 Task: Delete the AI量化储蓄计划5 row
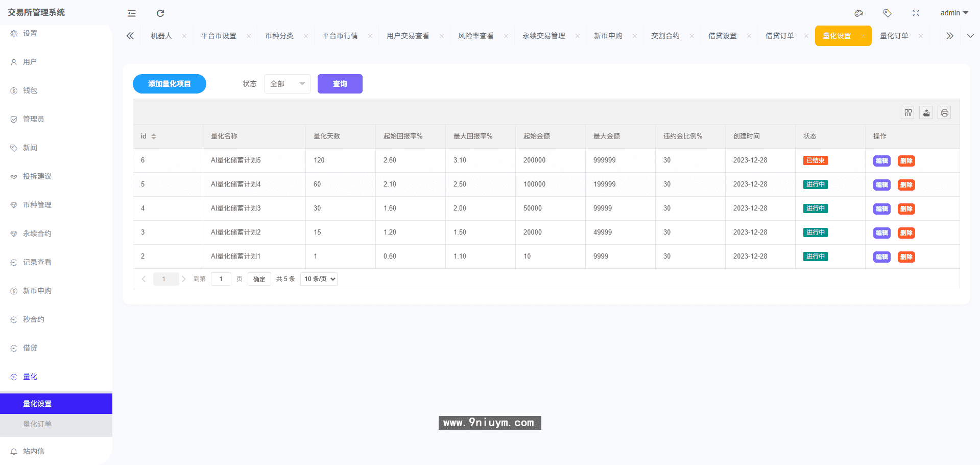(x=906, y=161)
